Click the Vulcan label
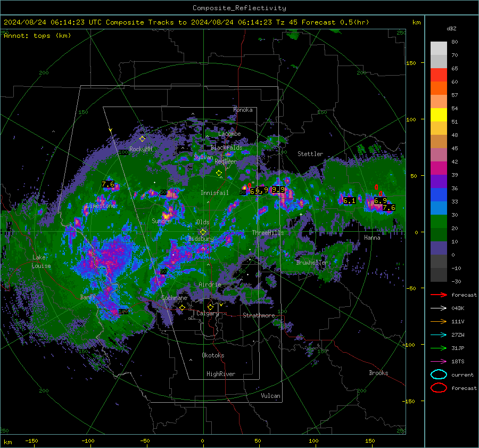The height and width of the screenshot is (448, 479). (271, 396)
